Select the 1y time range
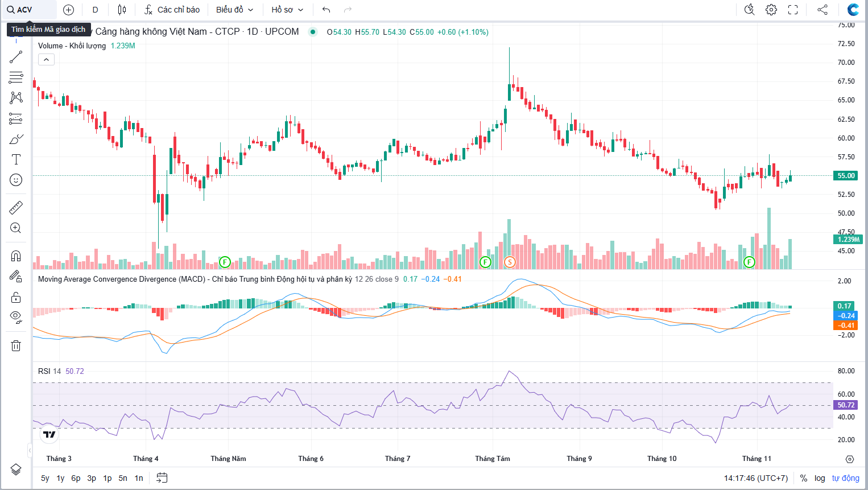 pos(60,478)
